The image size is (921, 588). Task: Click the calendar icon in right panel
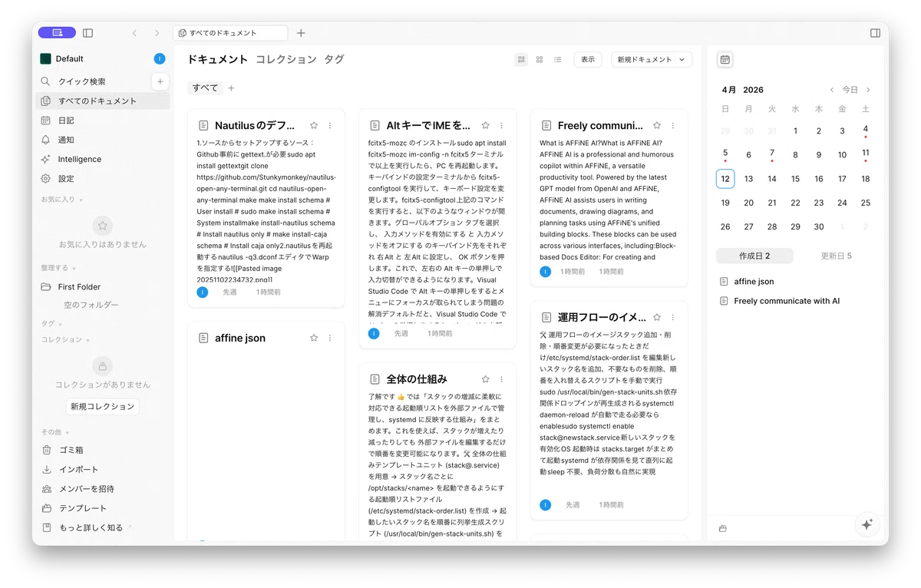click(x=725, y=59)
